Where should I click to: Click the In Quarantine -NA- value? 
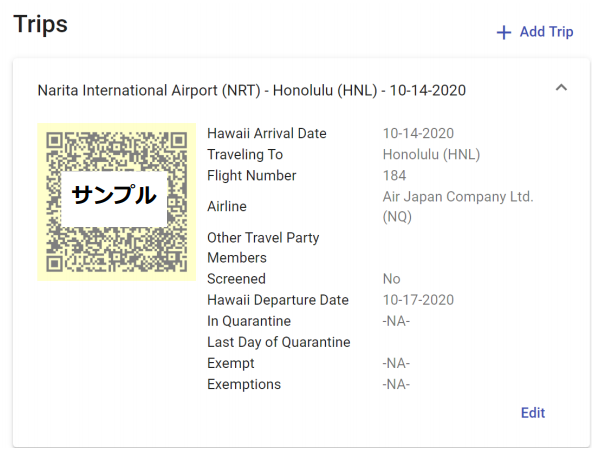396,321
